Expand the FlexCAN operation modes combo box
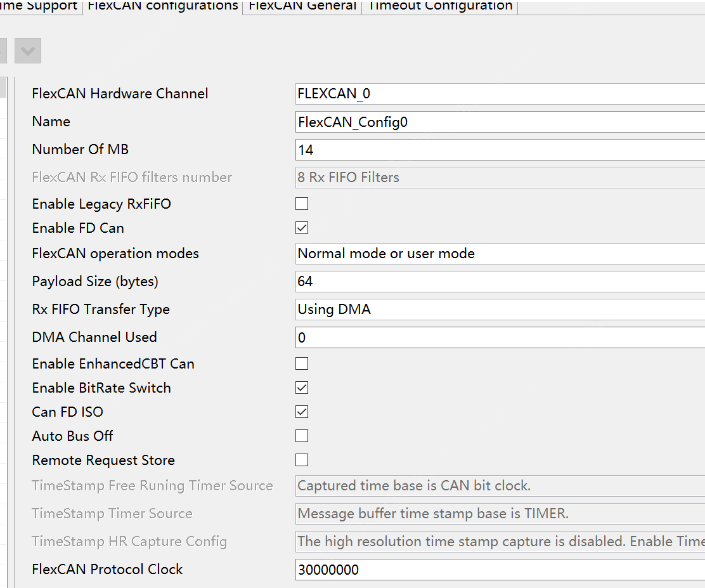 point(500,254)
